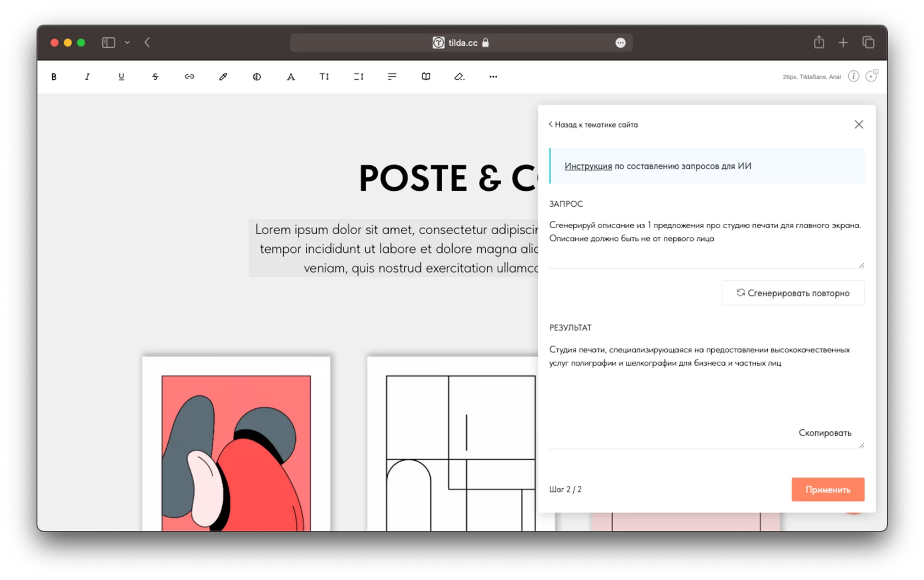
Task: Apply strikethrough formatting
Action: (x=155, y=77)
